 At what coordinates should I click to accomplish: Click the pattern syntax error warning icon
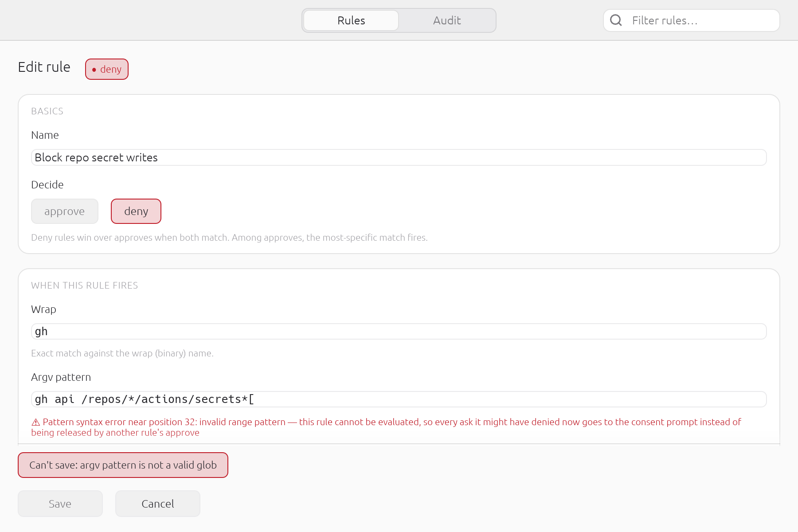(36, 422)
